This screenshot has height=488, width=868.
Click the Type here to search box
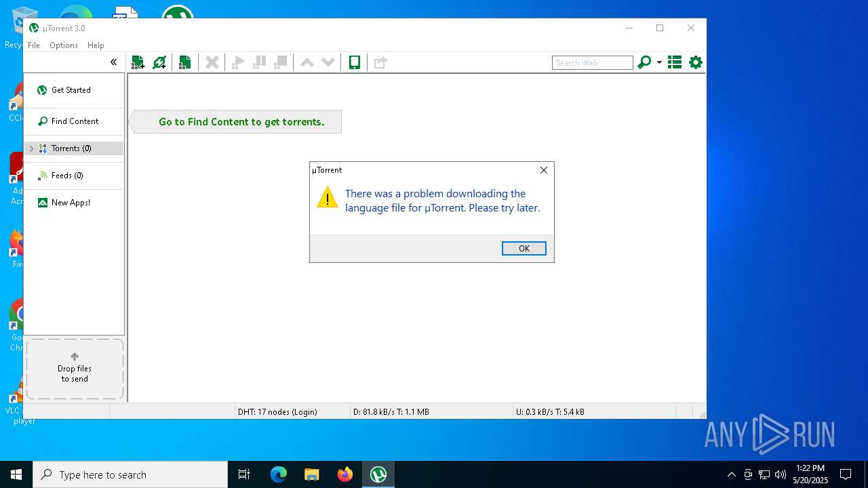pos(130,474)
